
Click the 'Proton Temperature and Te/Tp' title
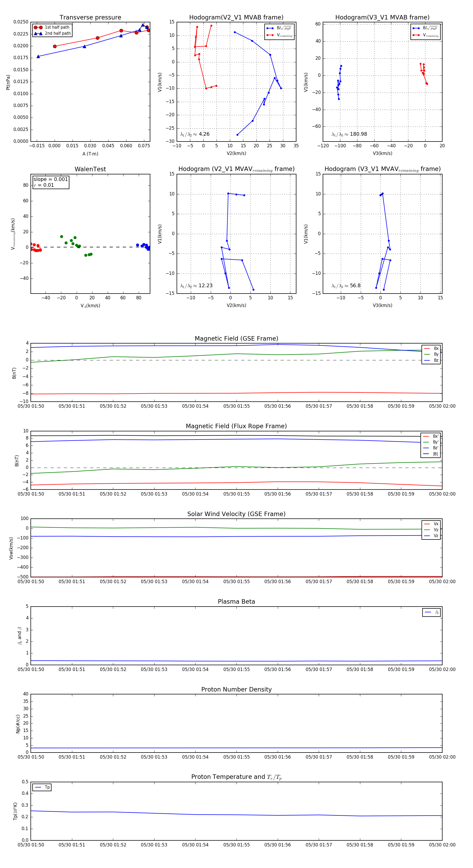tap(236, 777)
